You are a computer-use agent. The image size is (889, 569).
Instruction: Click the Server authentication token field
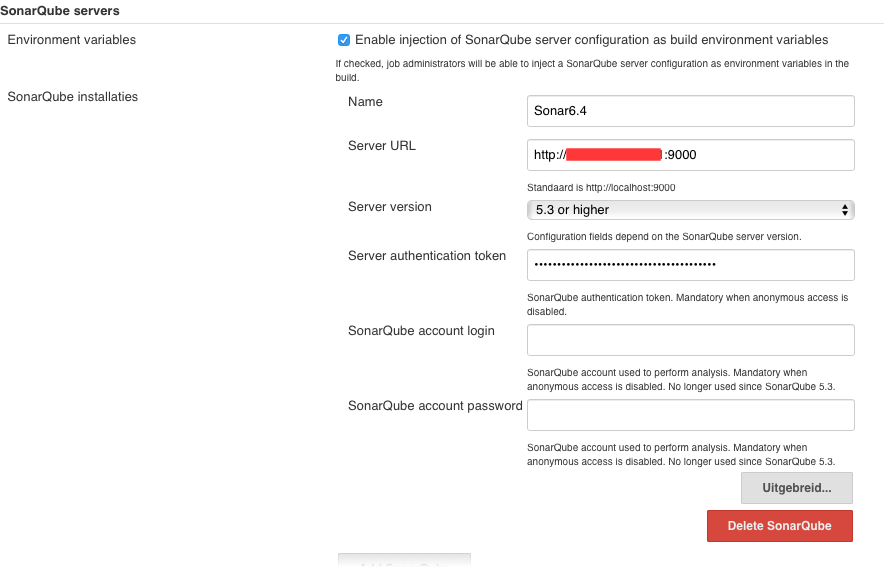(x=691, y=265)
